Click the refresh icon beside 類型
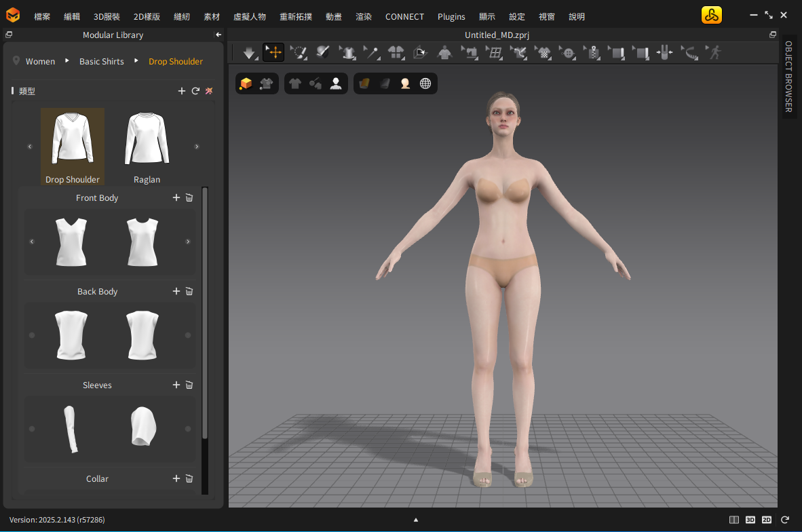Screen dimensions: 802x532 [x=195, y=91]
